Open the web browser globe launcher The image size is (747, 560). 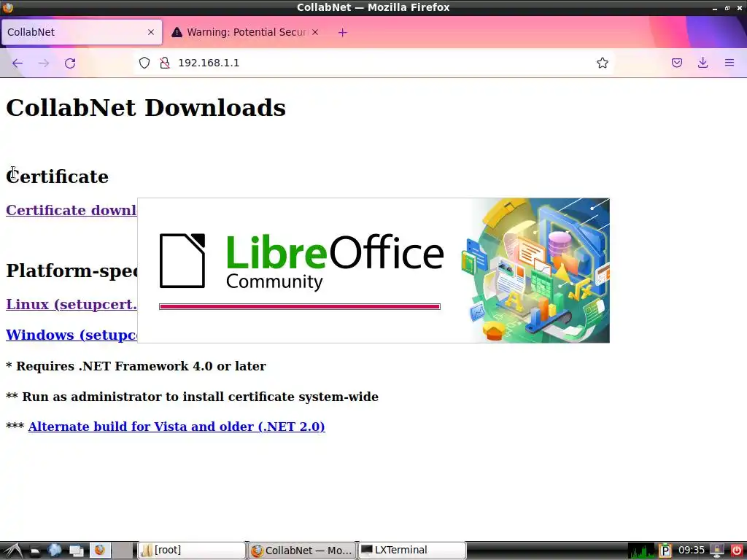55,551
